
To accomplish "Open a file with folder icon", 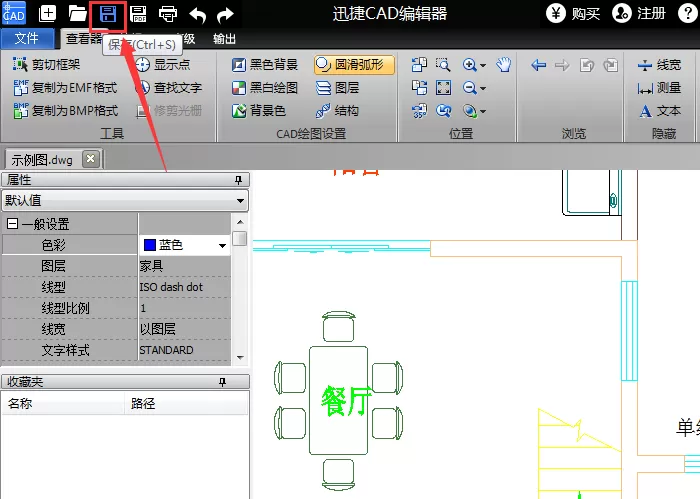I will (x=78, y=14).
